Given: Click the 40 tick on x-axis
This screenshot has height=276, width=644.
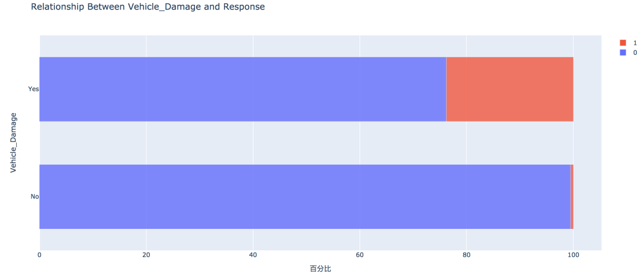Looking at the screenshot, I should pyautogui.click(x=253, y=255).
